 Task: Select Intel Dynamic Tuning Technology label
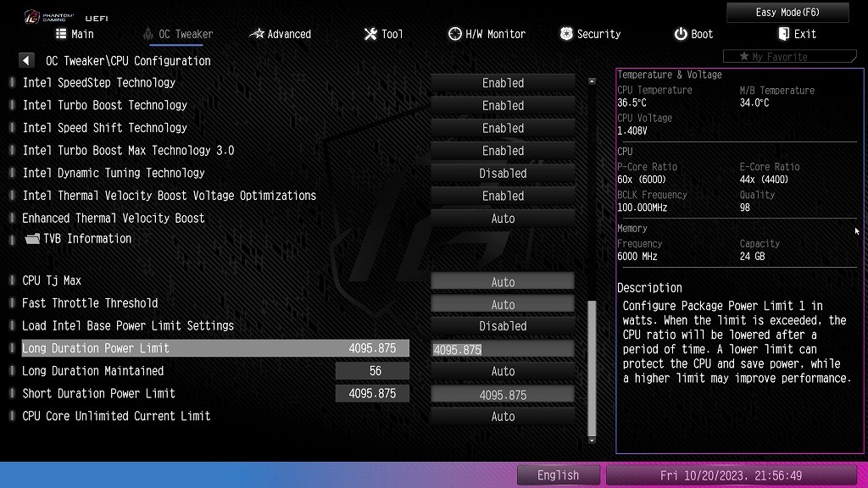[x=114, y=173]
